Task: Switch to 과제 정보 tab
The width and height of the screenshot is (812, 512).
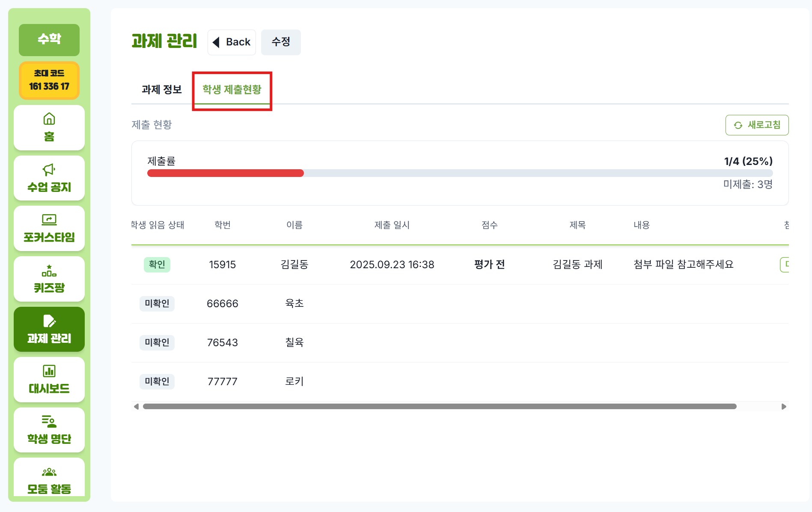Action: click(x=162, y=90)
